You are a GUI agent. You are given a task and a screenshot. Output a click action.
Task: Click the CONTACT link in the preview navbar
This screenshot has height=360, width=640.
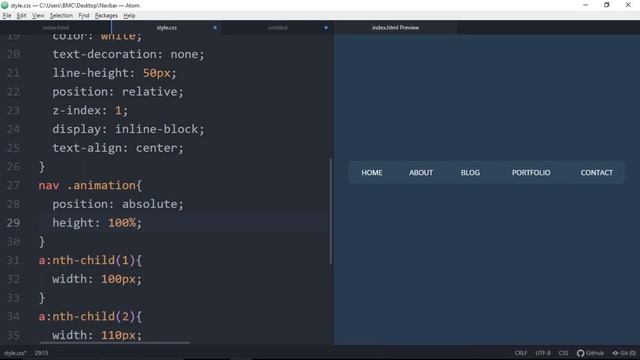(596, 173)
